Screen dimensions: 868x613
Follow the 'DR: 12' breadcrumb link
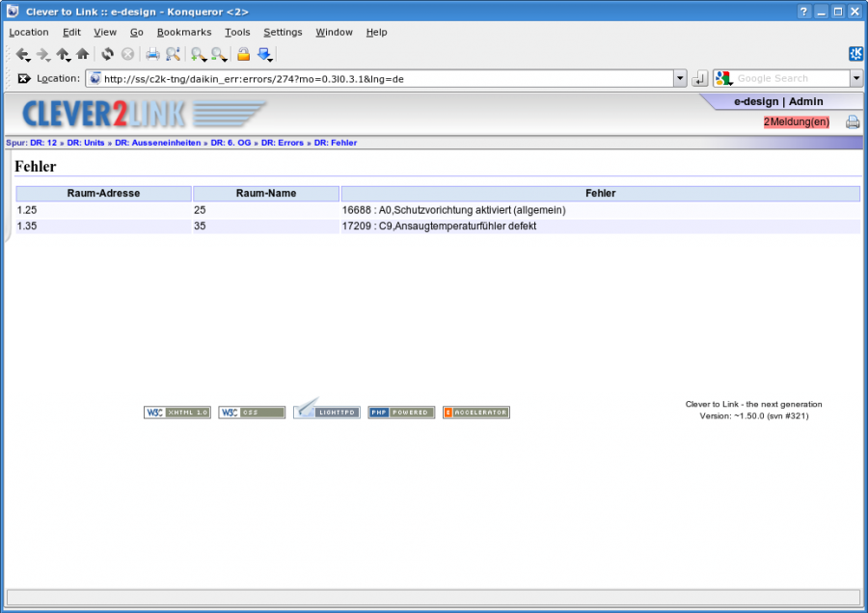coord(43,143)
